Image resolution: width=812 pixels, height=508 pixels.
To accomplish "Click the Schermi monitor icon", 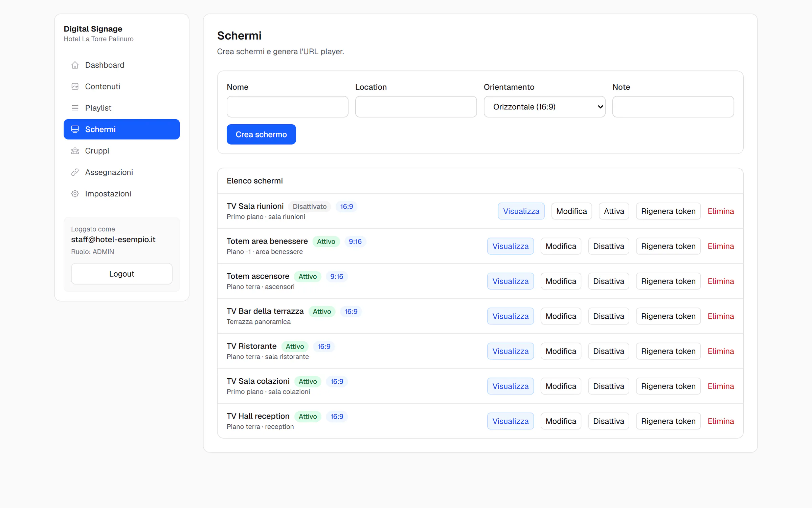I will tap(75, 129).
